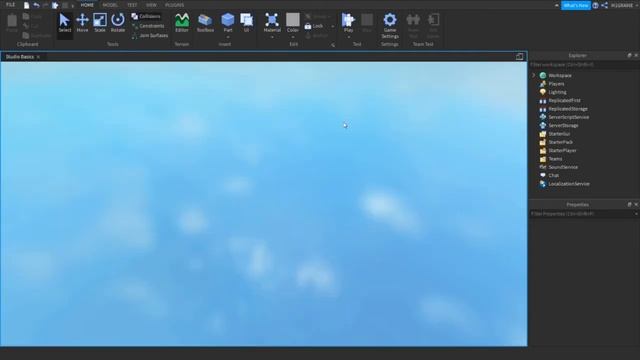The width and height of the screenshot is (640, 360).
Task: Select SoundService in Explorer
Action: coord(563,167)
